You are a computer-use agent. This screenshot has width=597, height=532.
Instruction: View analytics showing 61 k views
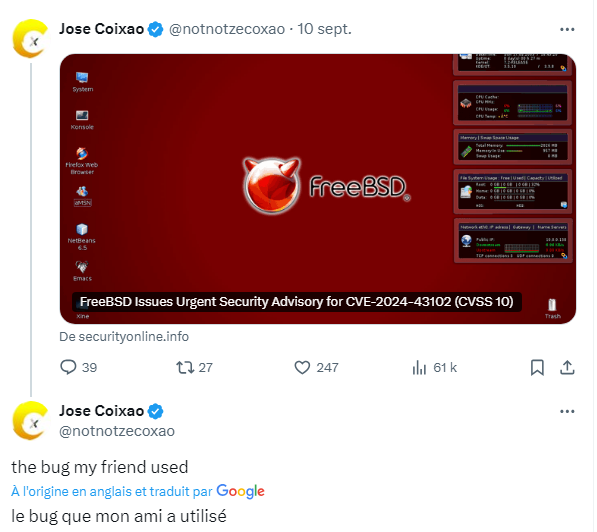pos(434,367)
